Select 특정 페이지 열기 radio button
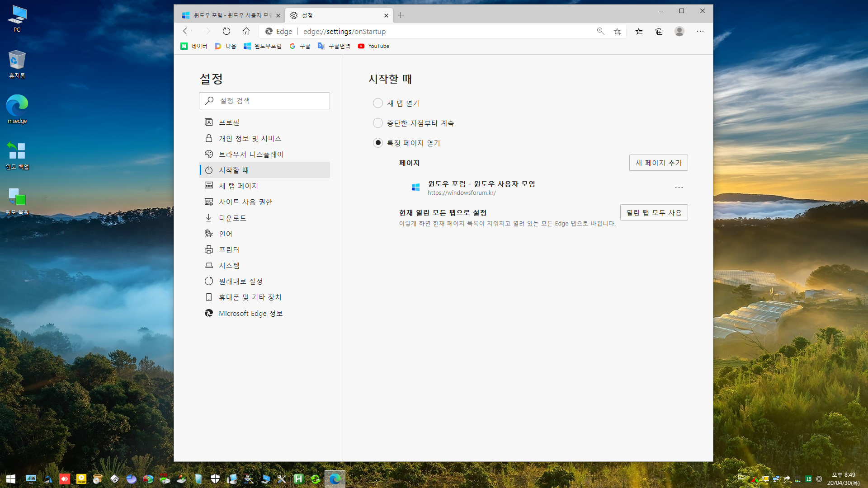The height and width of the screenshot is (488, 868). point(378,142)
